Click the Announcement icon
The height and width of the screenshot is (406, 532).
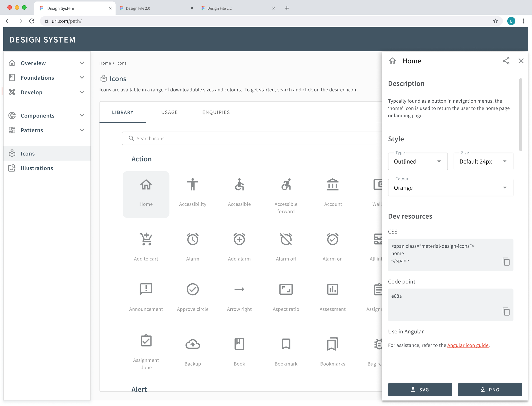[146, 295]
